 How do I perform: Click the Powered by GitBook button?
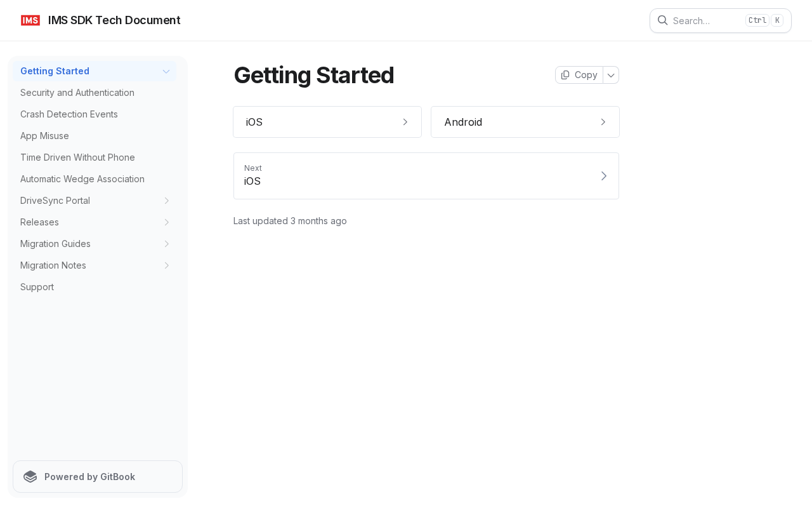coord(98,477)
